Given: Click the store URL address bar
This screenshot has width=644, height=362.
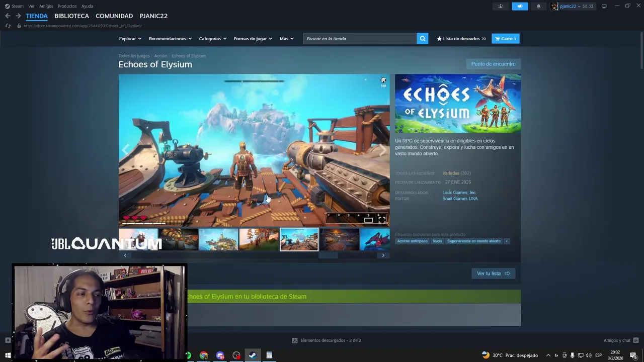Looking at the screenshot, I should (x=83, y=26).
